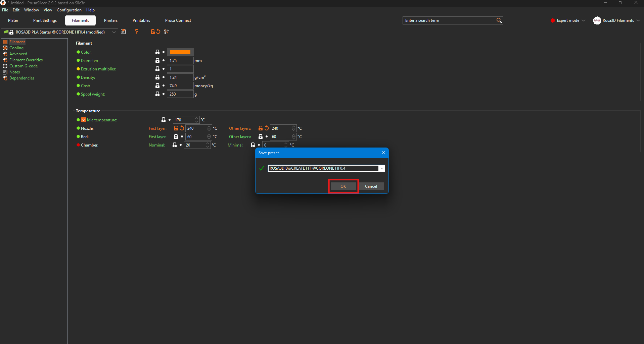Click the compare presets icon in toolbar
The image size is (644, 344).
pos(166,32)
